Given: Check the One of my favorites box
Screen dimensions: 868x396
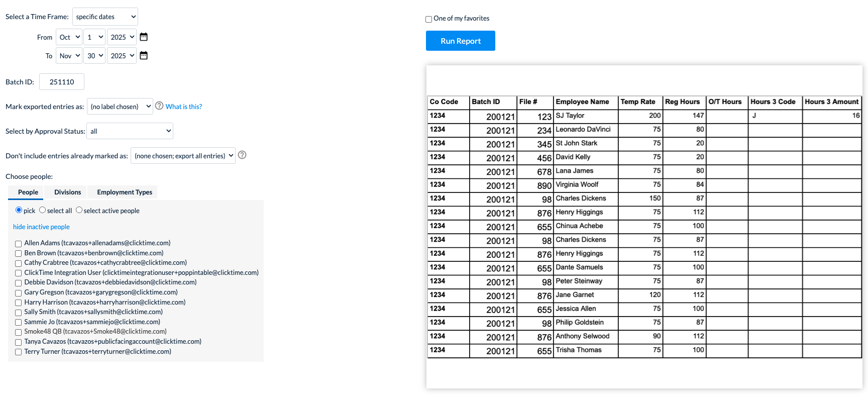Looking at the screenshot, I should pyautogui.click(x=428, y=19).
